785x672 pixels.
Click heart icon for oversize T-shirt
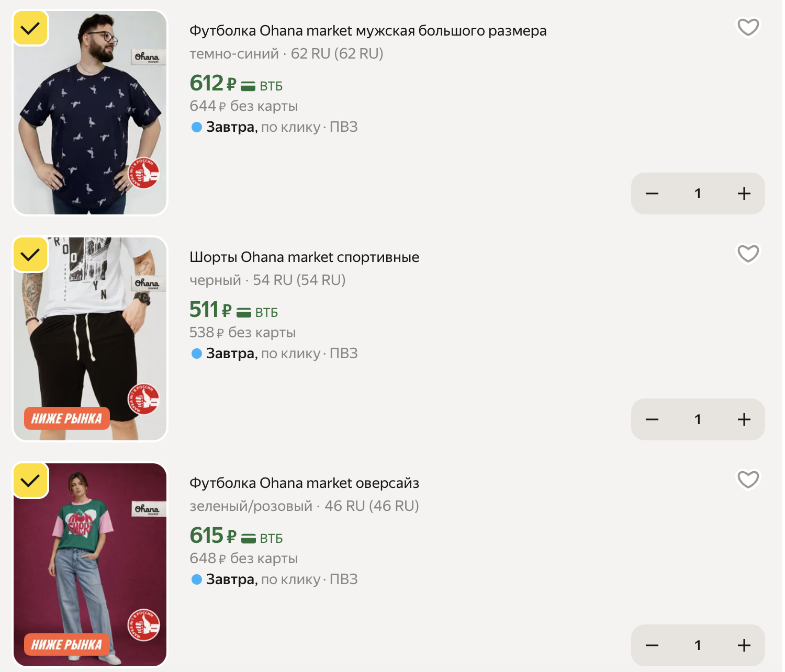pos(748,480)
